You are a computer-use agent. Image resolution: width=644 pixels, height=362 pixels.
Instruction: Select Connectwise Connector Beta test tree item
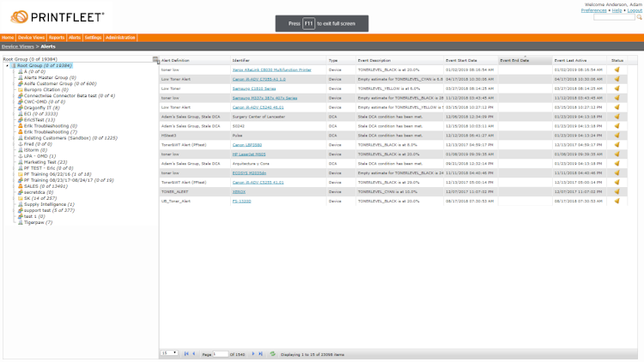(70, 95)
